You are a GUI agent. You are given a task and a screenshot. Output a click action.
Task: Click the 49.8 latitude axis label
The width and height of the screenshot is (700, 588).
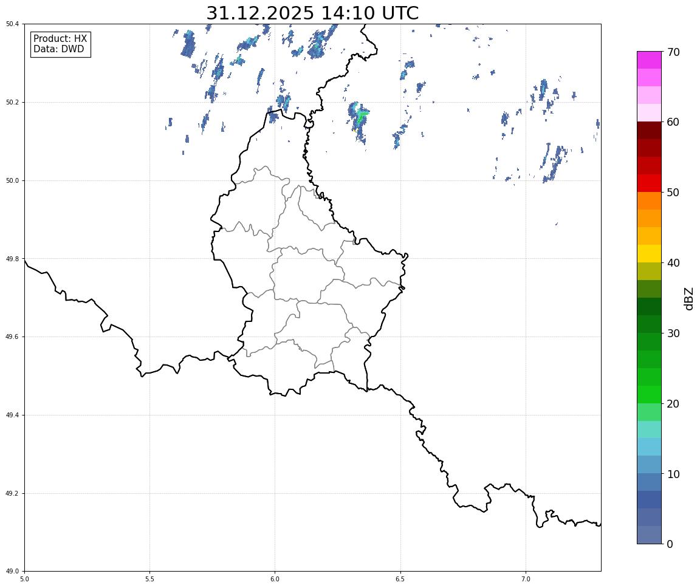[x=12, y=259]
